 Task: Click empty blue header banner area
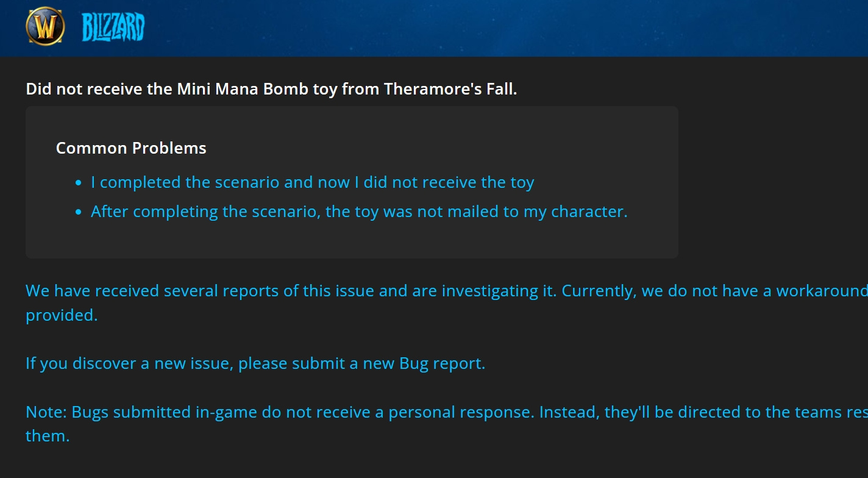[488, 27]
